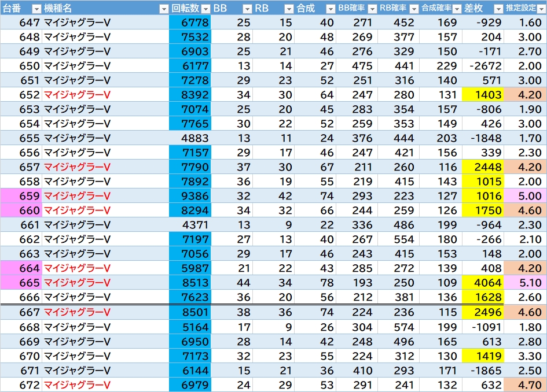
Task: Select pink machine number cell 664
Action: coord(21,268)
